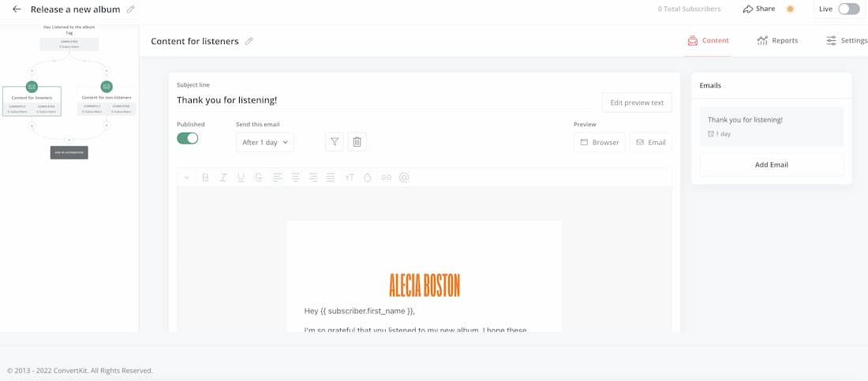This screenshot has width=868, height=381.
Task: Click the subject line 'Thank you for listening!' field
Action: click(x=384, y=100)
